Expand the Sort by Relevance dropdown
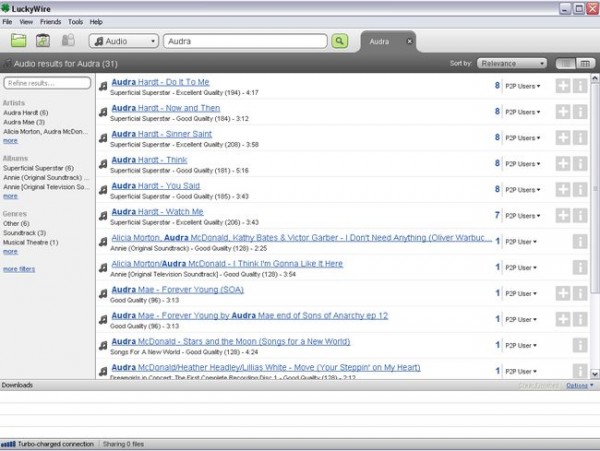The height and width of the screenshot is (451, 600). coord(511,63)
